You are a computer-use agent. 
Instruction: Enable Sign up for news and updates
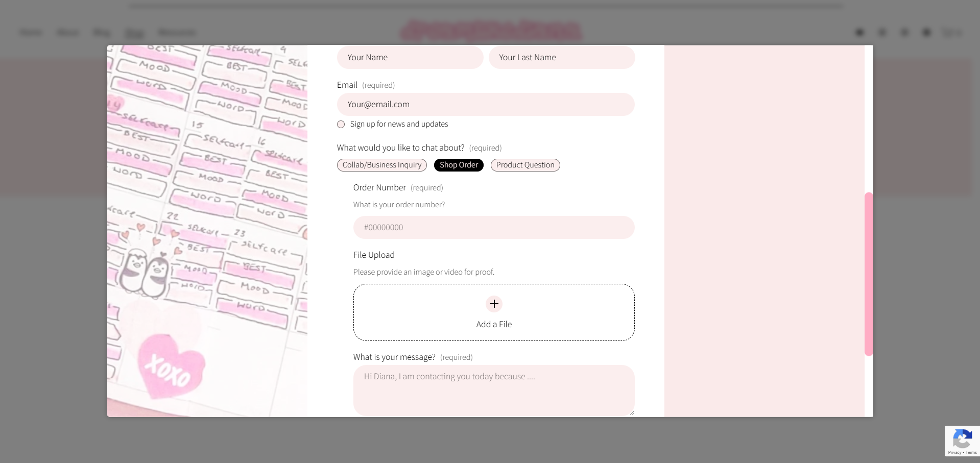[341, 124]
